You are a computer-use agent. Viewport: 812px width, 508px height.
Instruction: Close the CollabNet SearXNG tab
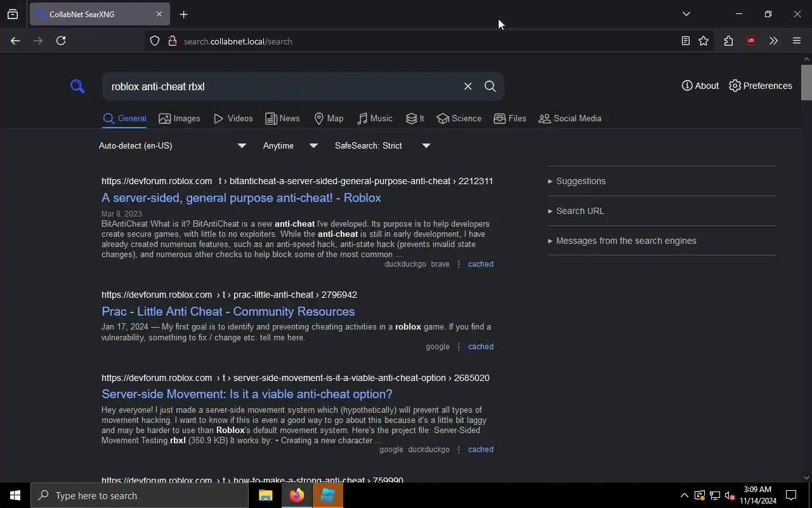click(159, 14)
